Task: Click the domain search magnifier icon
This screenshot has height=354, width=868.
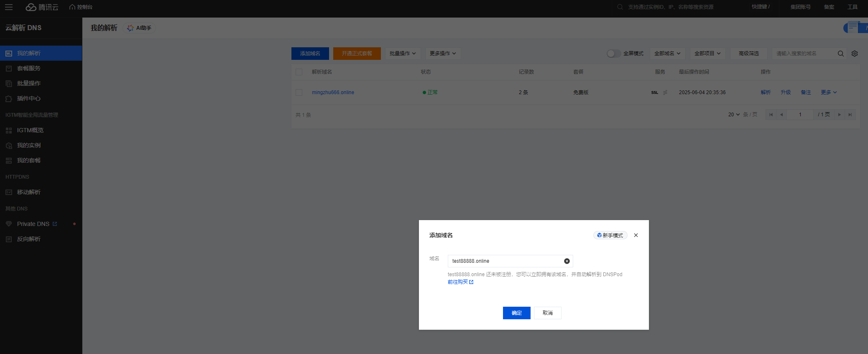Action: tap(840, 54)
